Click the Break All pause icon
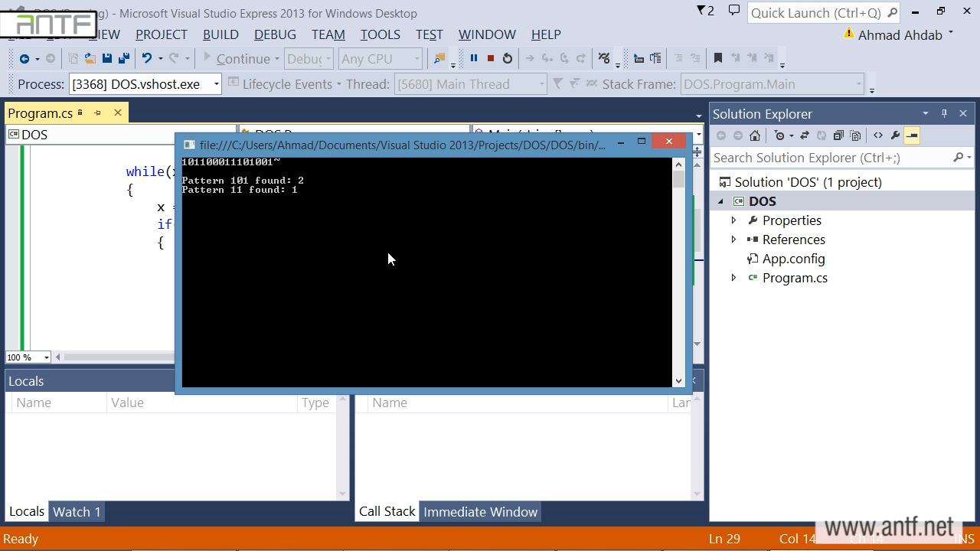Screen dimensions: 980x551 point(473,58)
